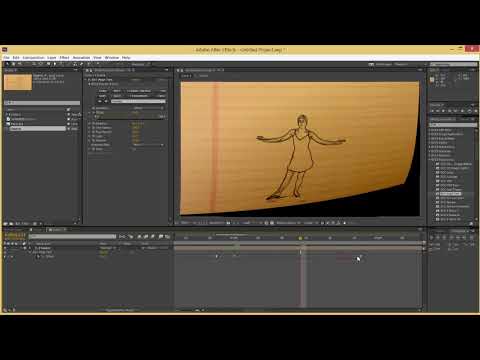This screenshot has height=360, width=480.
Task: Select the second keyframe in the timeline
Action: [x=235, y=256]
